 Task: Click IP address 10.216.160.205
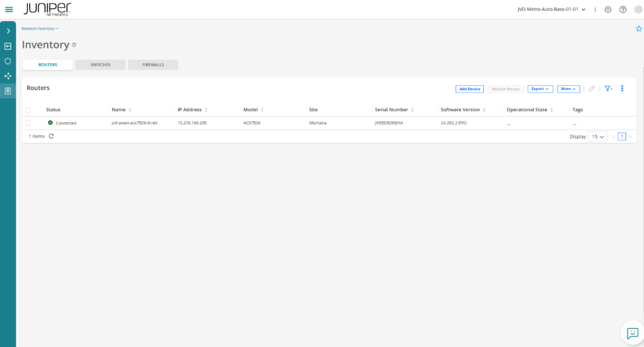coord(192,123)
